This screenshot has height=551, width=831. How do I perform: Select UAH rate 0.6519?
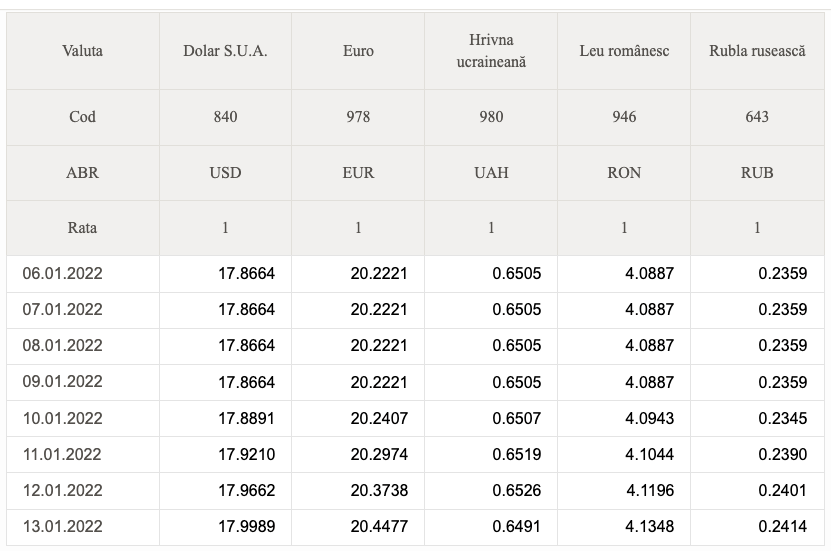pyautogui.click(x=517, y=455)
